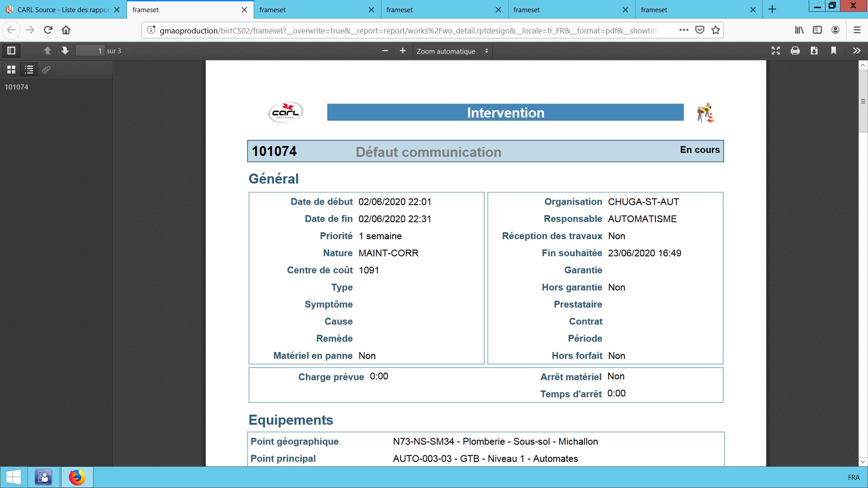Image resolution: width=868 pixels, height=488 pixels.
Task: Click the PDF page number field
Action: (x=90, y=51)
